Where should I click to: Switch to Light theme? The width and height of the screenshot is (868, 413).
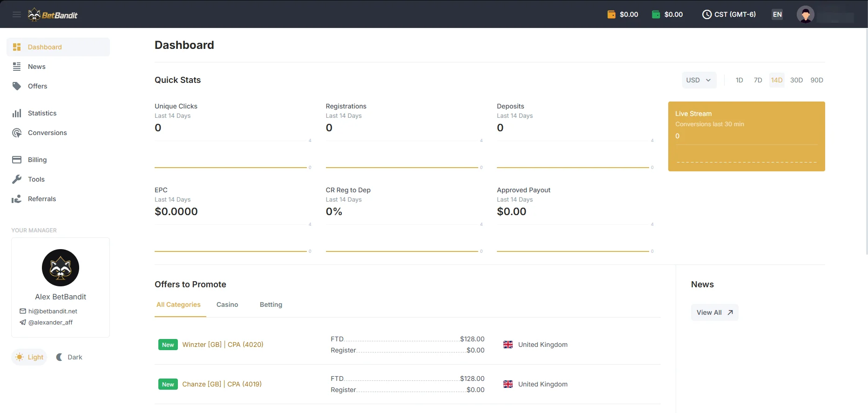pos(29,357)
